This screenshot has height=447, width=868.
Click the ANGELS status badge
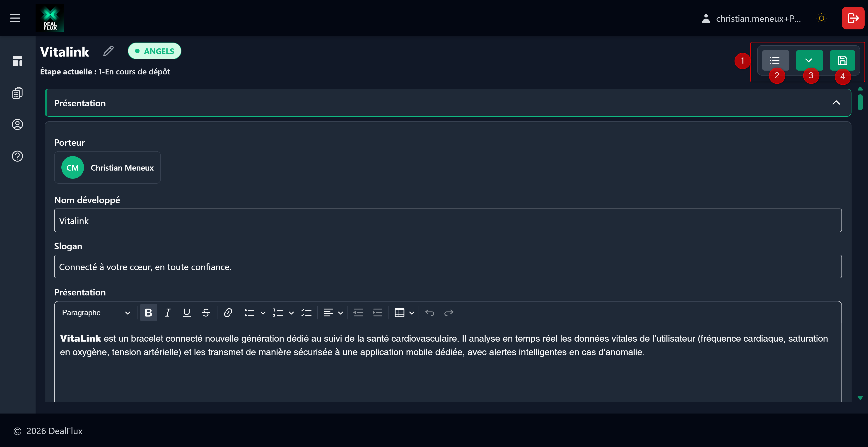pos(155,51)
